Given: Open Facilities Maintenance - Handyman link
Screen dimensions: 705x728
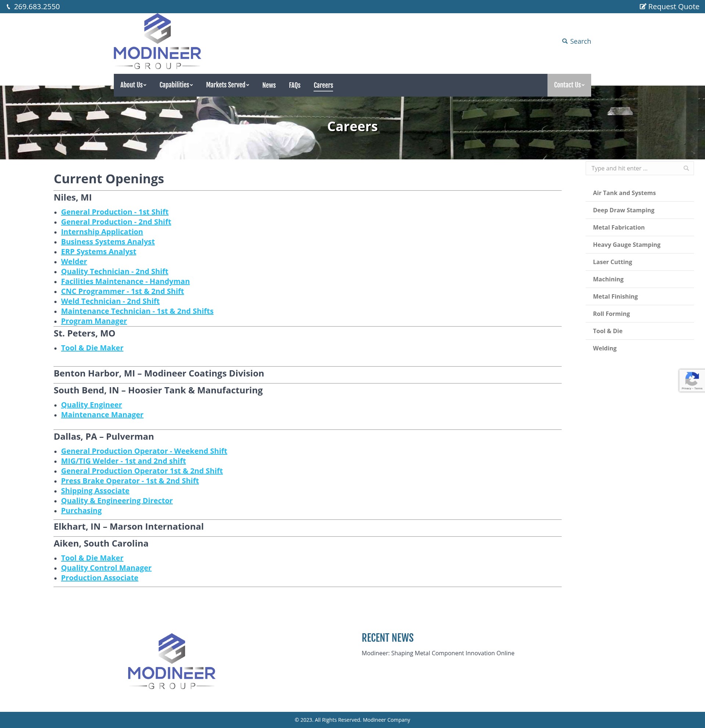Looking at the screenshot, I should (x=125, y=282).
